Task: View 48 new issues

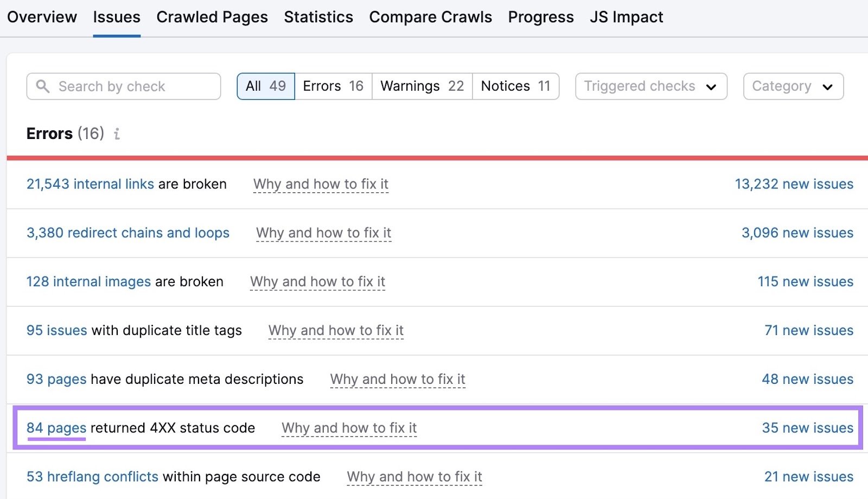Action: click(808, 380)
